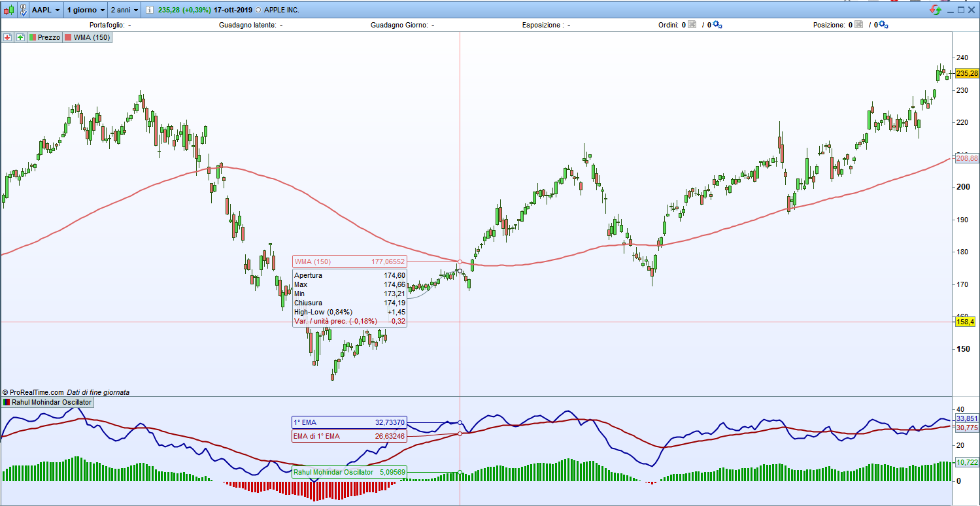Toggle the radio button before APPLE INC.
Viewport: 980px width, 506px height.
pyautogui.click(x=259, y=10)
